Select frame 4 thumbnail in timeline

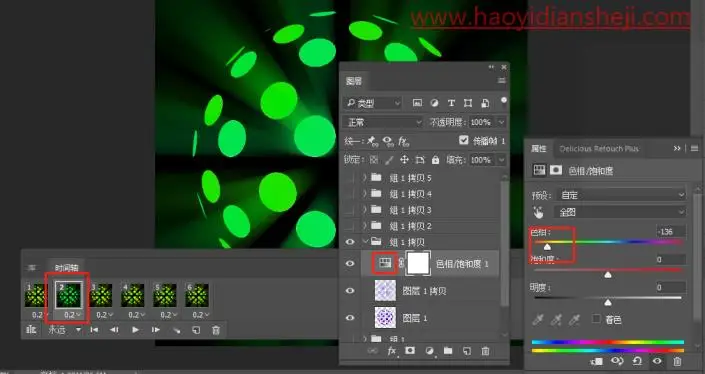click(133, 295)
